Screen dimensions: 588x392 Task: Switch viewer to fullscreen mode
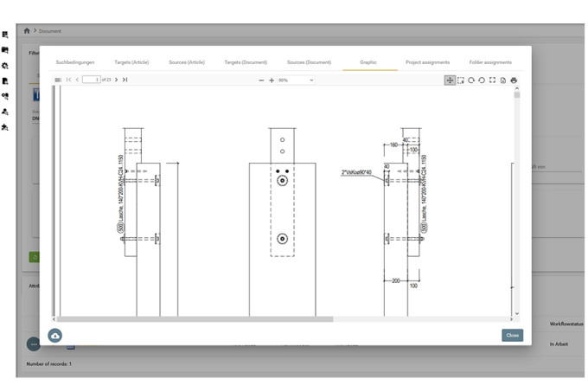coord(493,80)
